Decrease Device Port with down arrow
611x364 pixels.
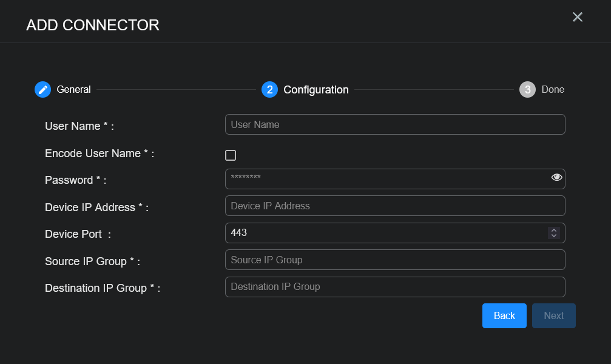(553, 235)
